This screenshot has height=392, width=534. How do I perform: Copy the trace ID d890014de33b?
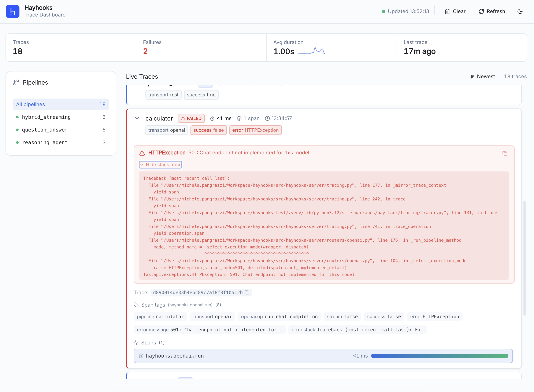point(247,293)
